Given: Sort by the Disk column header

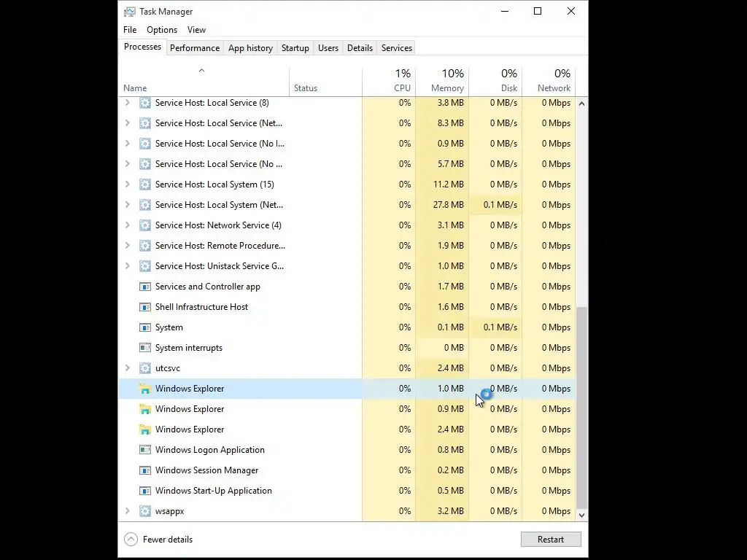Looking at the screenshot, I should pyautogui.click(x=495, y=82).
